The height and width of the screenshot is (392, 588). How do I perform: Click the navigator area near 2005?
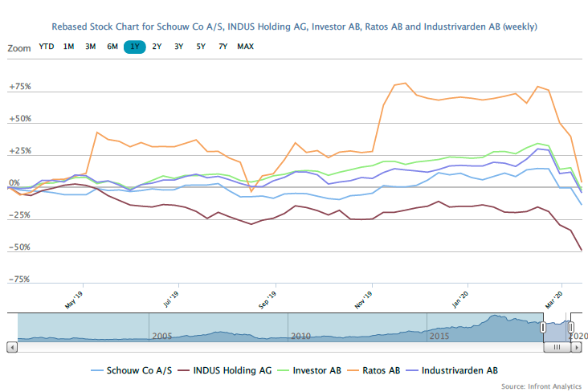(162, 336)
